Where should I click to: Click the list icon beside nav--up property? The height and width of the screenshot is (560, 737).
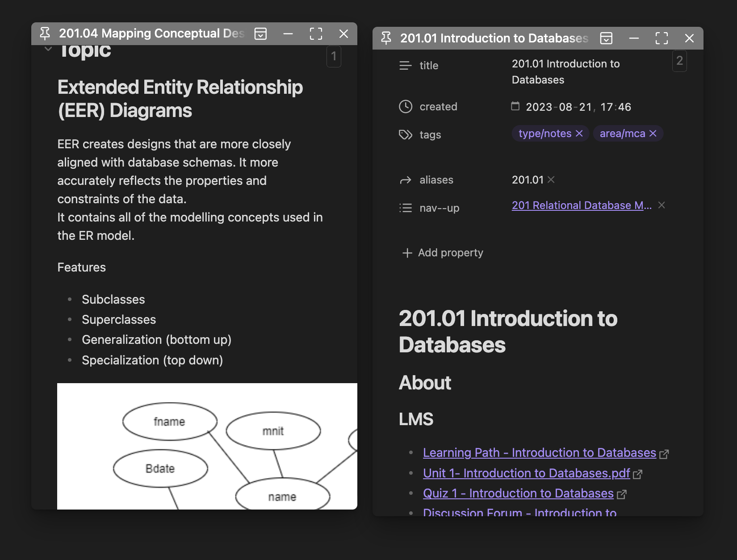tap(405, 208)
